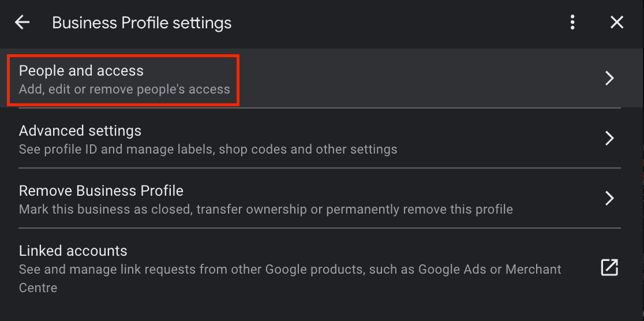Image resolution: width=644 pixels, height=321 pixels.
Task: Close the Business Profile settings panel
Action: [617, 23]
